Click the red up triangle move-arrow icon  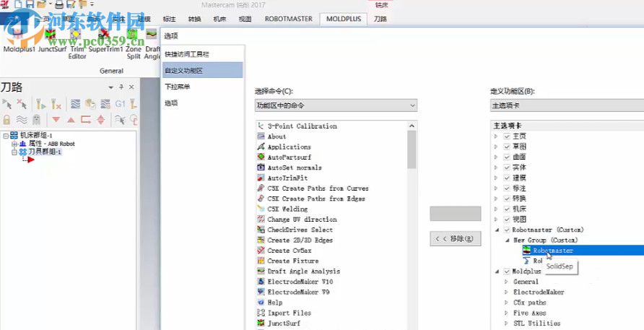tap(71, 120)
